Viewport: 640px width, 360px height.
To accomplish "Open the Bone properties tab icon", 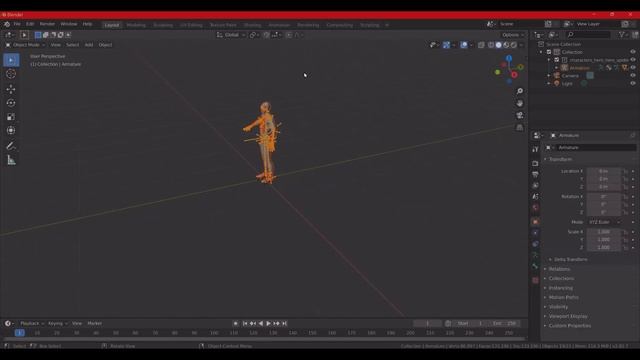I will tap(536, 266).
